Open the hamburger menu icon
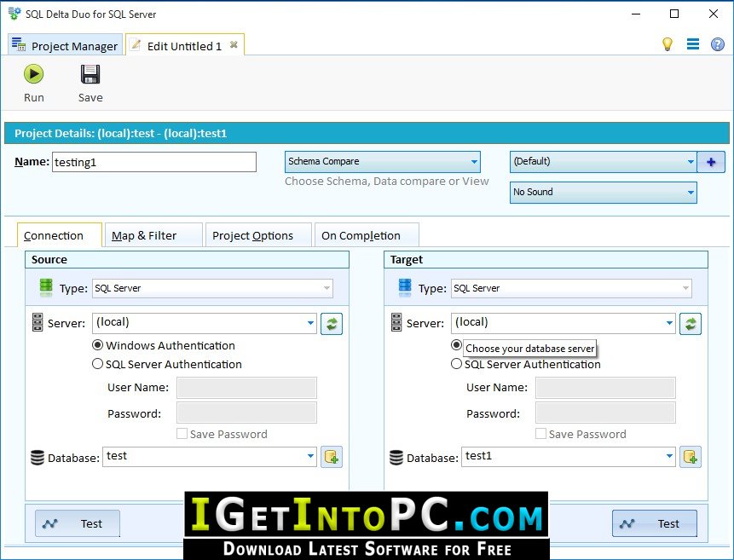 [x=693, y=44]
